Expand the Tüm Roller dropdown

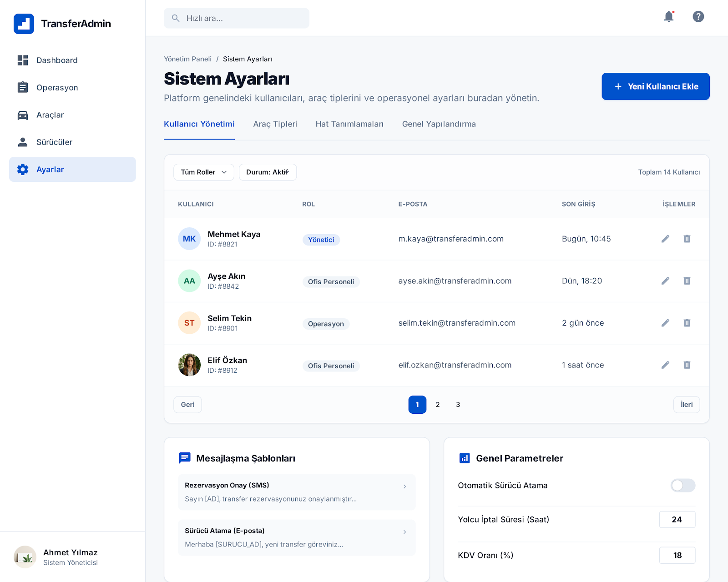[x=203, y=172]
